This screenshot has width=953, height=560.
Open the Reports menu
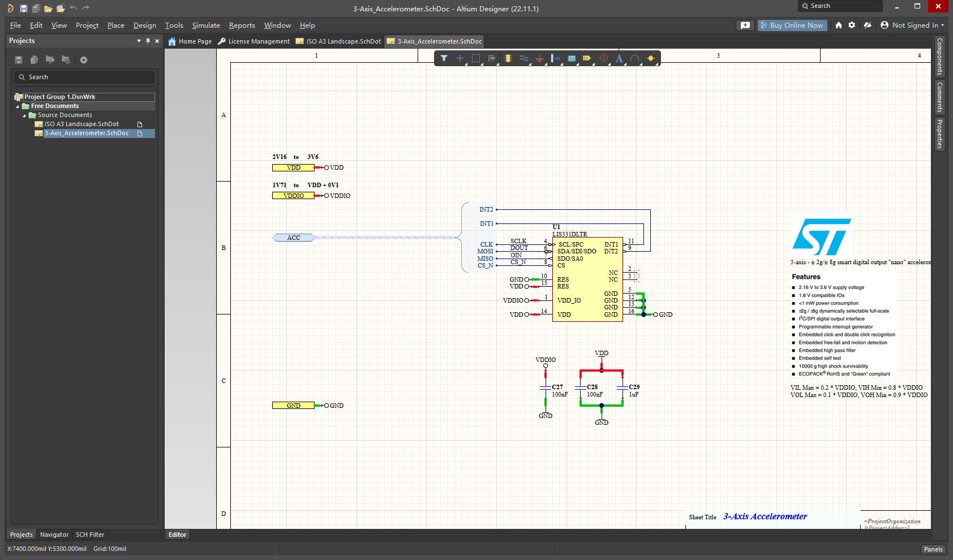point(242,25)
